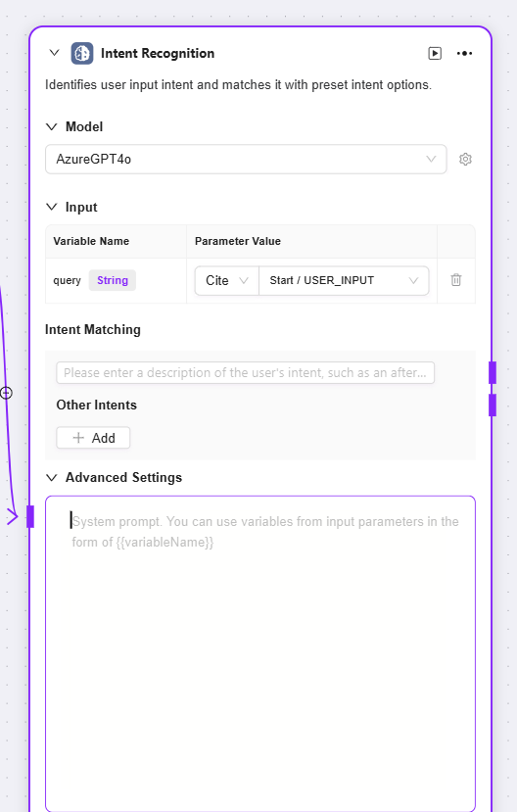Click the String type tag
This screenshot has width=517, height=812.
coord(113,280)
